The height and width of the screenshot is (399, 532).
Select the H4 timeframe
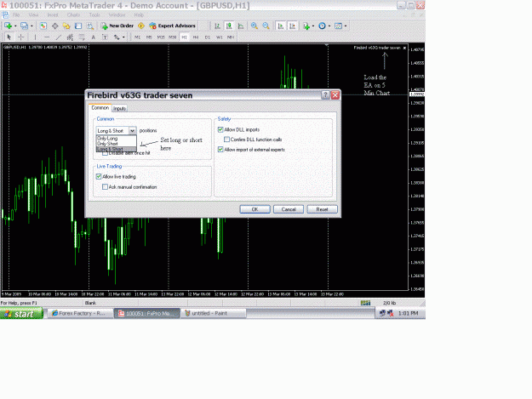(x=196, y=37)
